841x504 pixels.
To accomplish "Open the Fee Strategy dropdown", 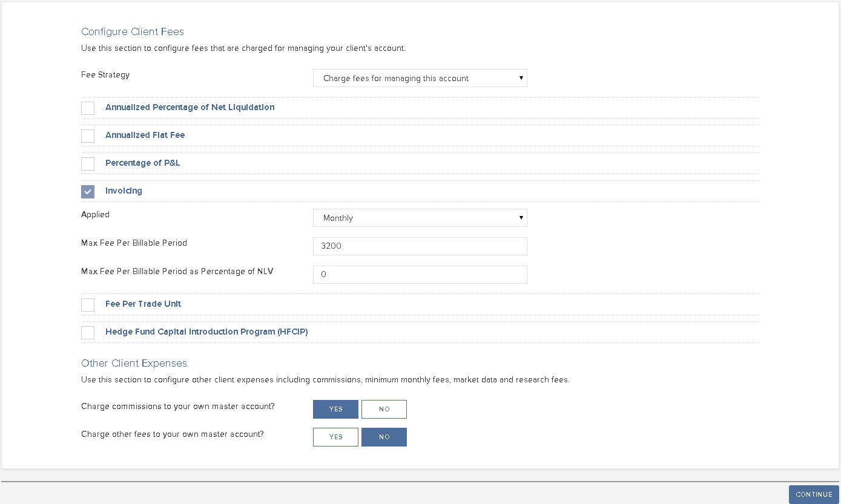I will click(x=420, y=78).
